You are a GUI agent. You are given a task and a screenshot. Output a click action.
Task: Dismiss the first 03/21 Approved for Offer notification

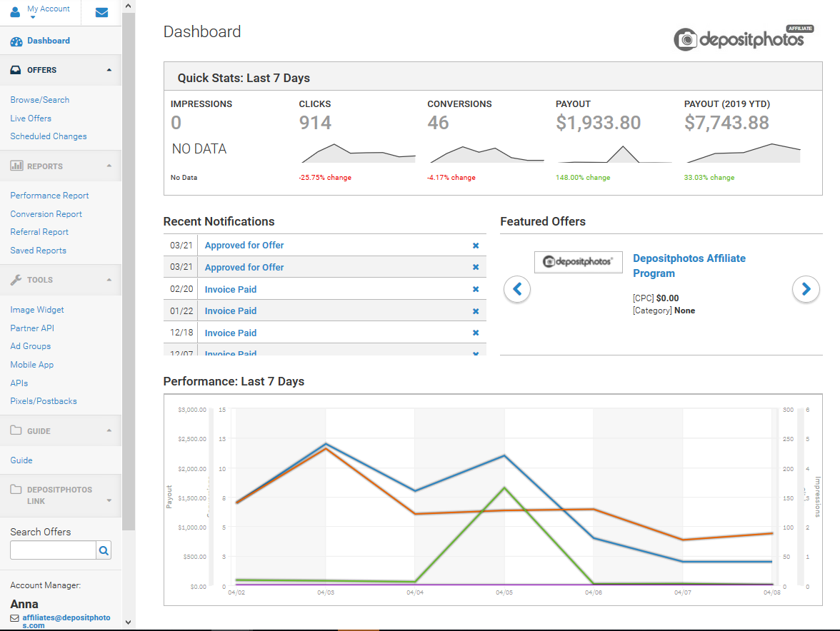(x=475, y=246)
